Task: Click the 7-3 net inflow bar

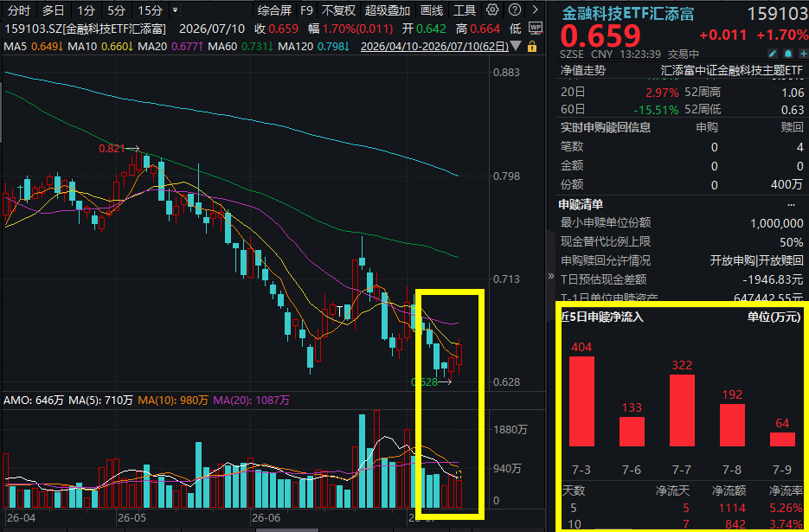Action: pos(581,401)
